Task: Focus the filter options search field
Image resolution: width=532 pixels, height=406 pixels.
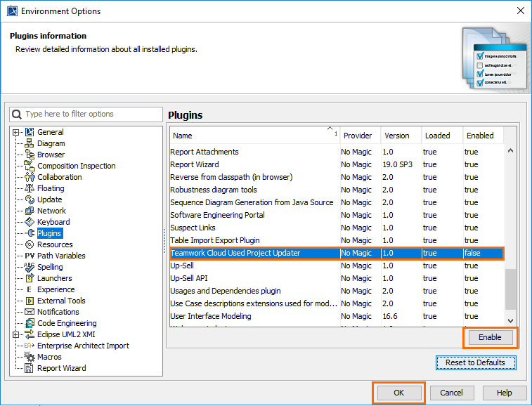Action: click(x=91, y=114)
